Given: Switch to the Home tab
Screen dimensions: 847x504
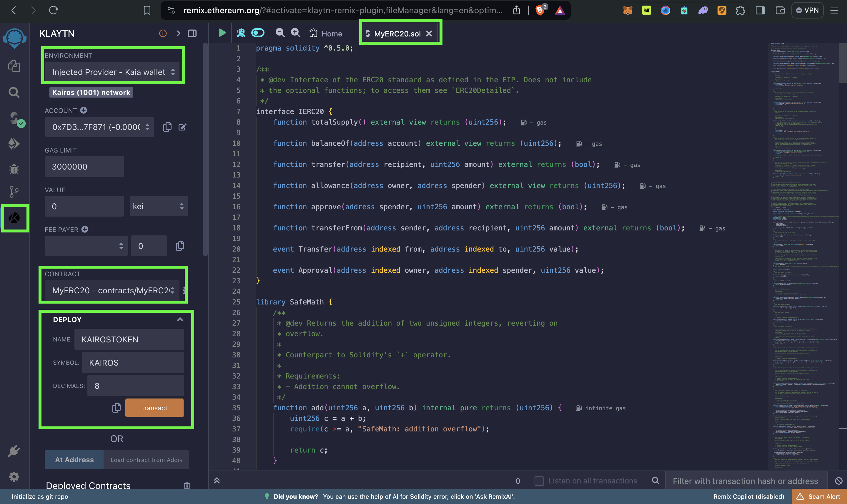Looking at the screenshot, I should pyautogui.click(x=325, y=34).
